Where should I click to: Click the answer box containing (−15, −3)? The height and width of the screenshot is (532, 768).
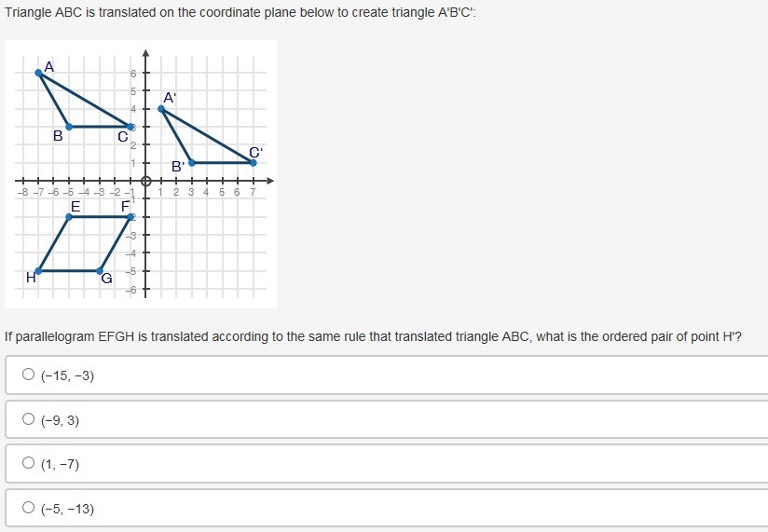coord(387,375)
